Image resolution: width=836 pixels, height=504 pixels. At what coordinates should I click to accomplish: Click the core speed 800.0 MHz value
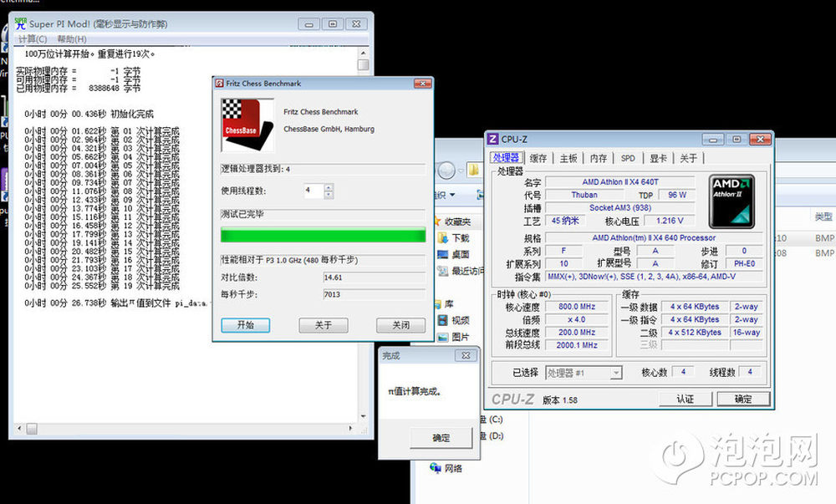pyautogui.click(x=577, y=307)
